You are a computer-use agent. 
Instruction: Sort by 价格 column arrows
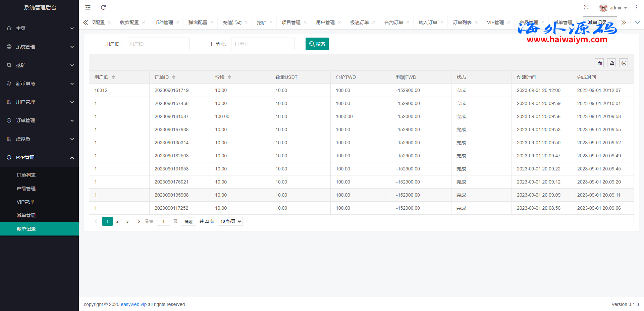click(229, 77)
